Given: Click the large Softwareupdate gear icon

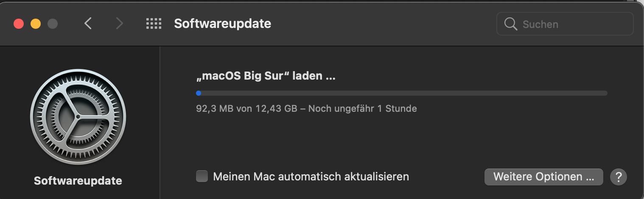Looking at the screenshot, I should (x=78, y=117).
